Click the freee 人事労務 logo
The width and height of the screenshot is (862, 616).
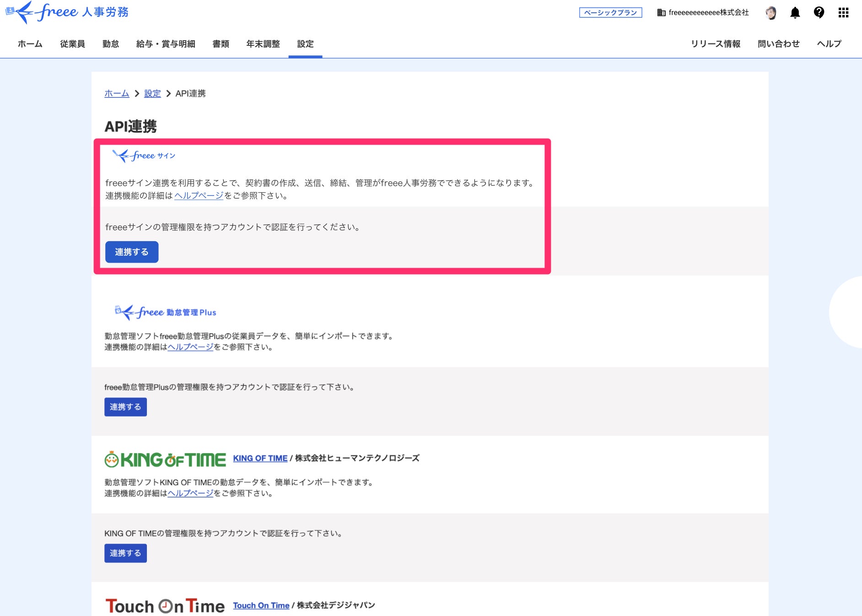(67, 12)
